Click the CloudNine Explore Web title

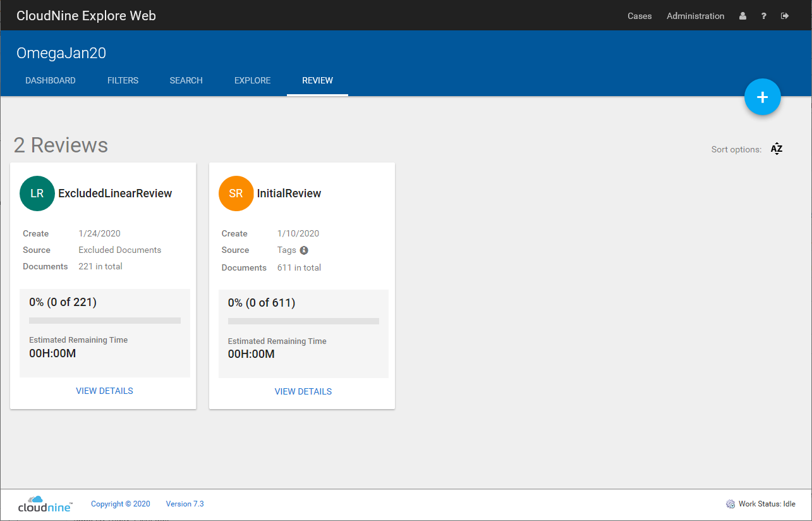tap(86, 16)
